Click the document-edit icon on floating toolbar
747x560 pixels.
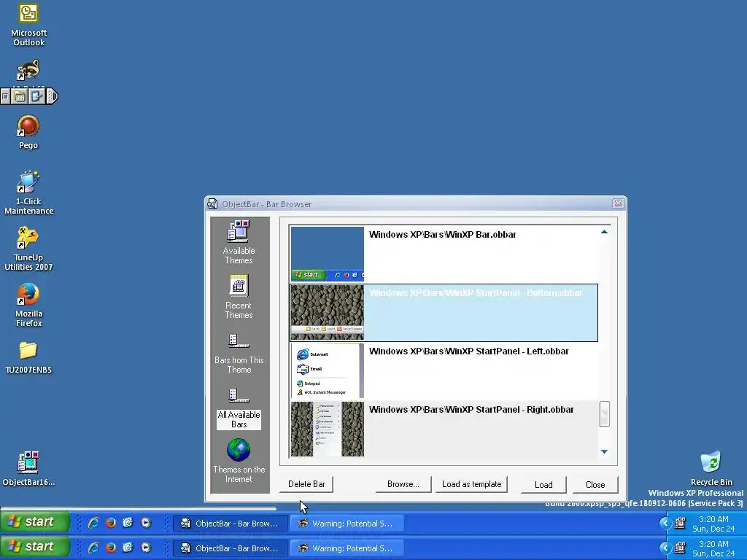click(x=36, y=97)
